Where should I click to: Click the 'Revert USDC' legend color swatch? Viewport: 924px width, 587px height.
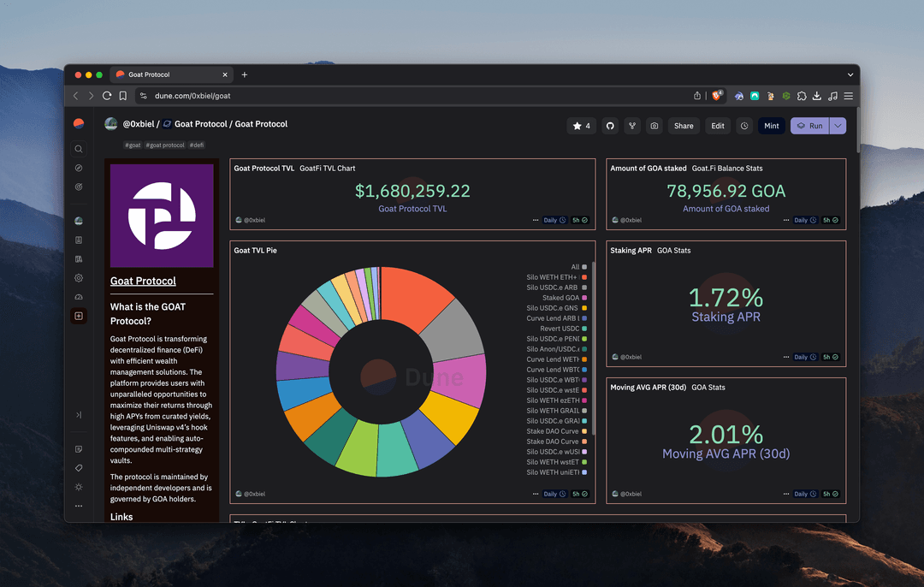[x=584, y=329]
